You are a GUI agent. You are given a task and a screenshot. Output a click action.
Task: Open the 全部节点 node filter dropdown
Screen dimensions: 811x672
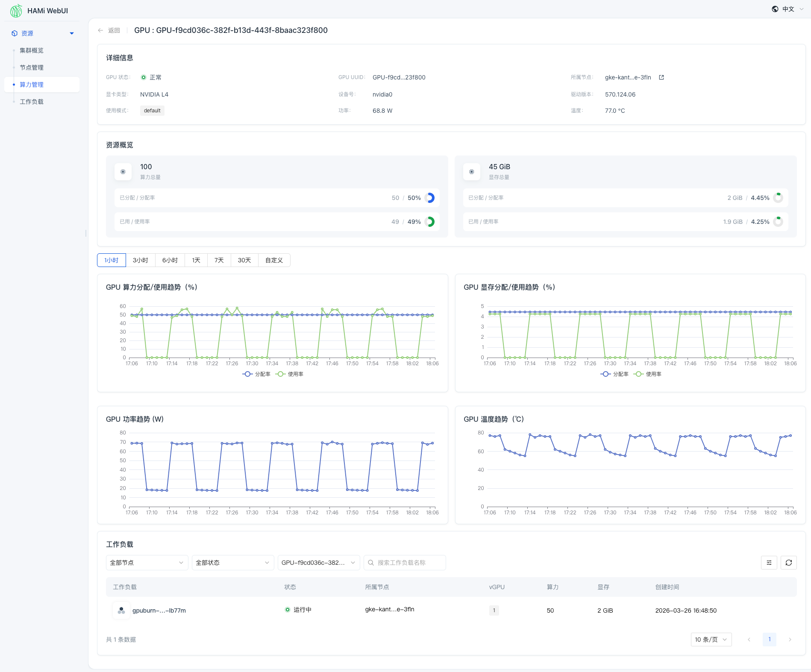(147, 563)
